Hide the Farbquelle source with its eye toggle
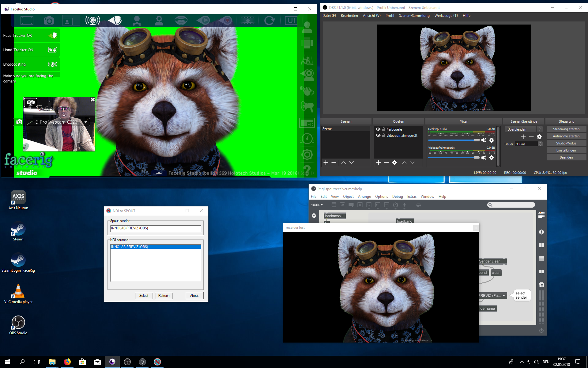 (378, 129)
